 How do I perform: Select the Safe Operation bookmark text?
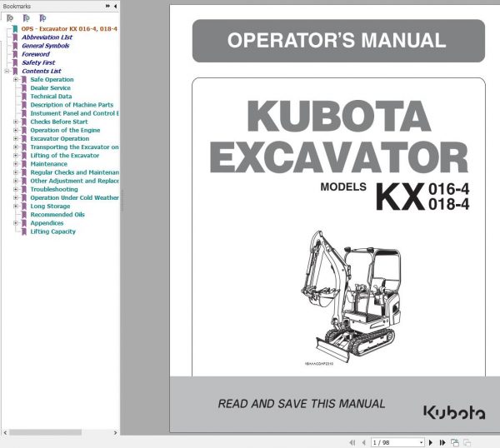point(52,80)
